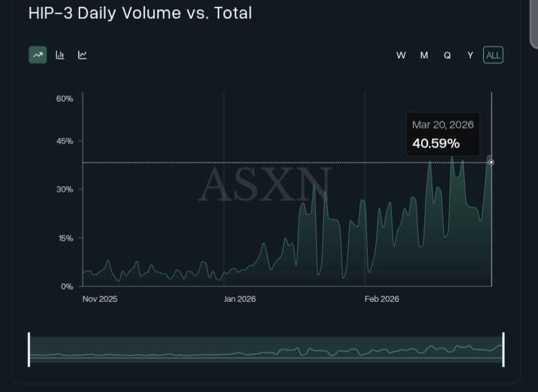Click the highlighted green chart-type icon
Viewport: 538px width, 392px height.
37,55
